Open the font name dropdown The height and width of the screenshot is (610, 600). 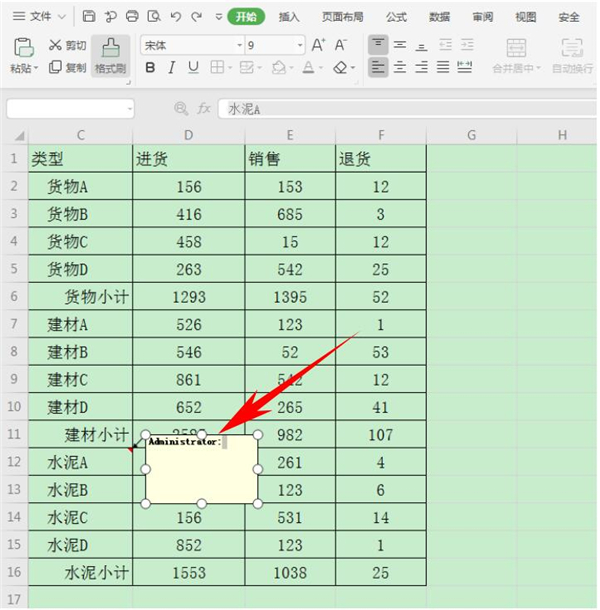(x=239, y=45)
